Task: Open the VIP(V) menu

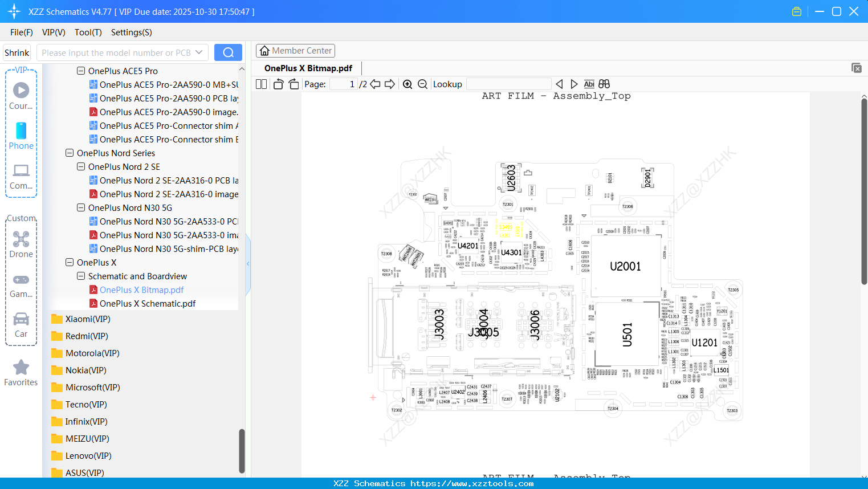Action: [54, 32]
